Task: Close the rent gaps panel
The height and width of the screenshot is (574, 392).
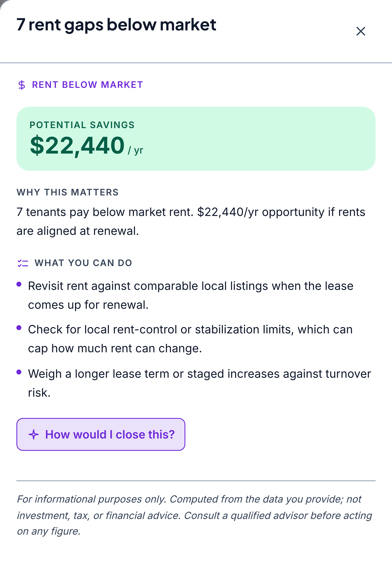Action: point(361,31)
